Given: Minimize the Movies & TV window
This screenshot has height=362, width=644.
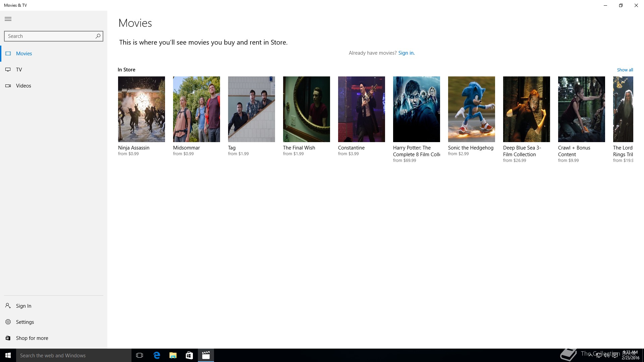Looking at the screenshot, I should click(605, 5).
